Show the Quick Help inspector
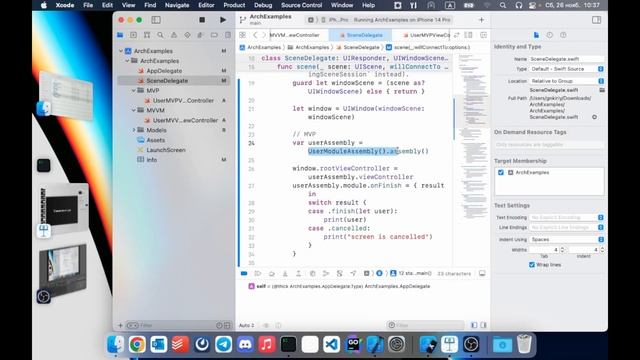 point(563,35)
